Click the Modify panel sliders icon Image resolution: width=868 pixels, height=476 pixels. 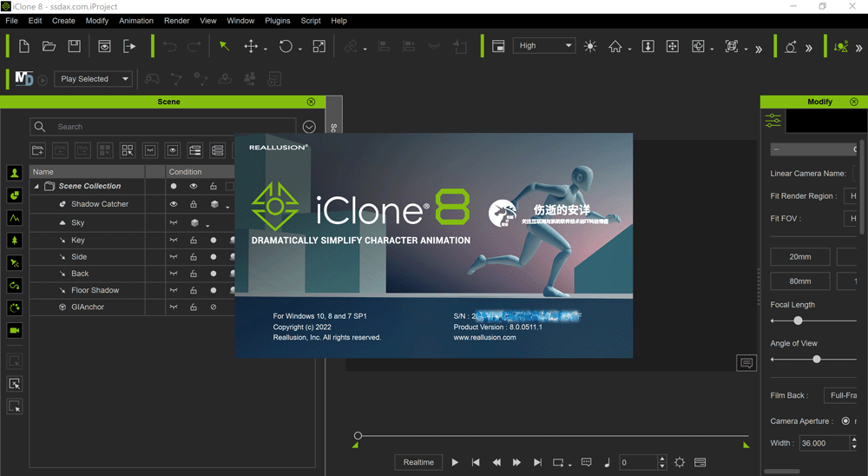pyautogui.click(x=773, y=120)
